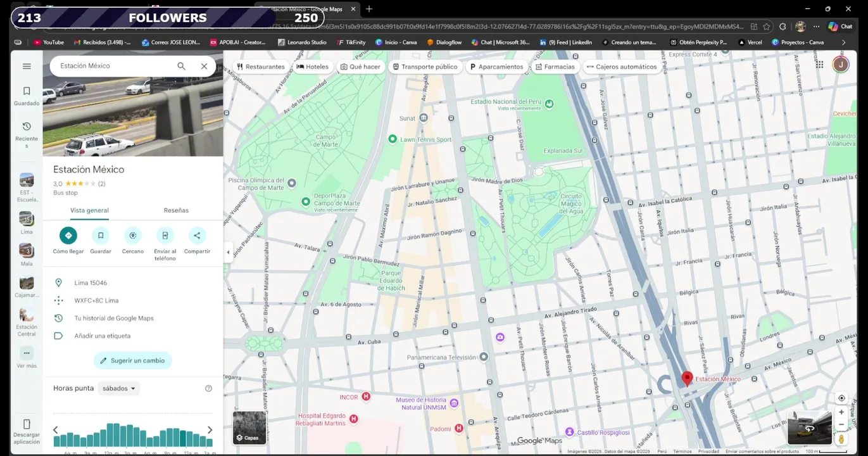
Task: Click the Padomi hospital marker
Action: (460, 429)
